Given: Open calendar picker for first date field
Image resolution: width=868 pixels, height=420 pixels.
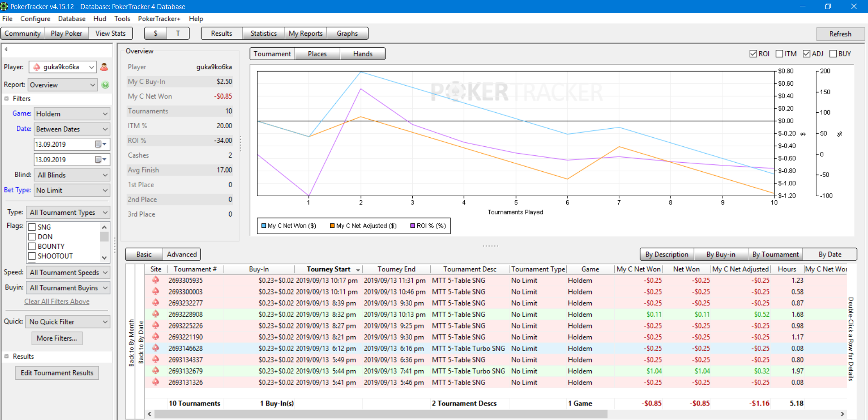Looking at the screenshot, I should (x=101, y=144).
